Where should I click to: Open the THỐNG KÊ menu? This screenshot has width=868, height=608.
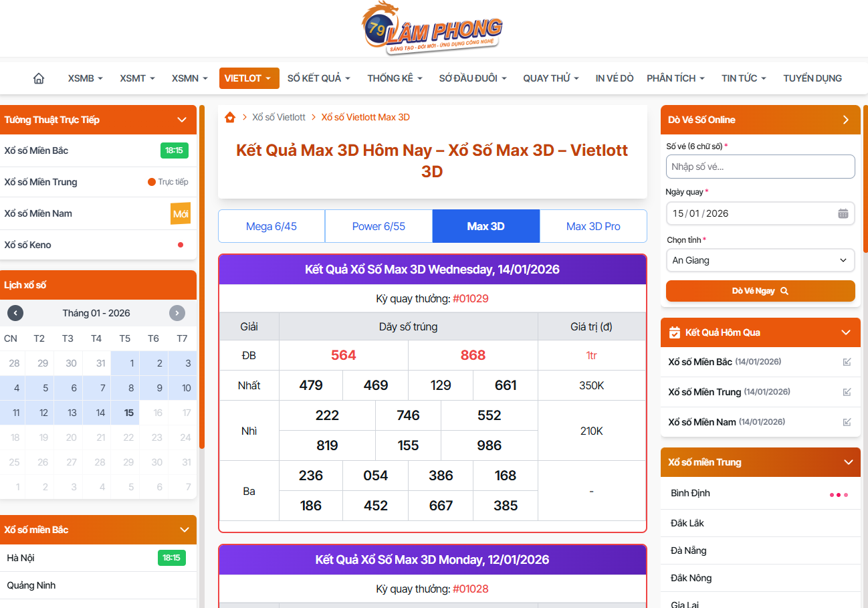pos(395,78)
